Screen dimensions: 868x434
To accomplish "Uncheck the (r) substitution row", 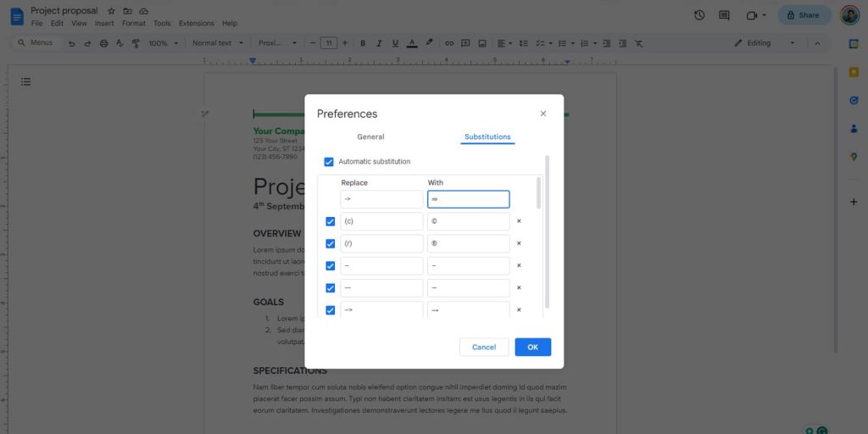I will coord(331,243).
